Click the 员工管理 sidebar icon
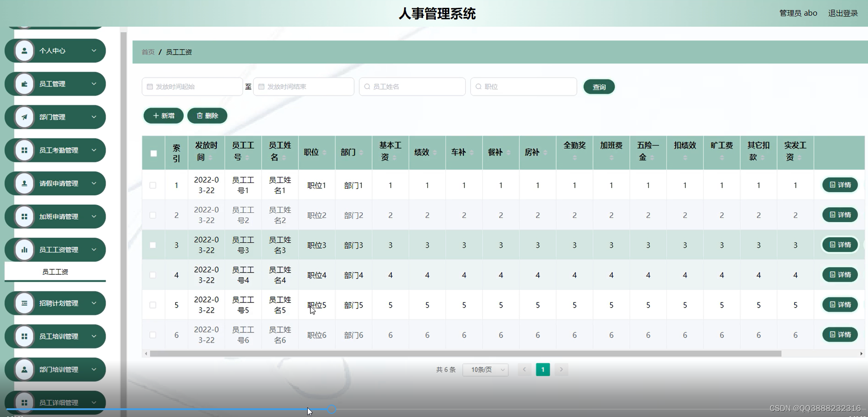 coord(24,84)
